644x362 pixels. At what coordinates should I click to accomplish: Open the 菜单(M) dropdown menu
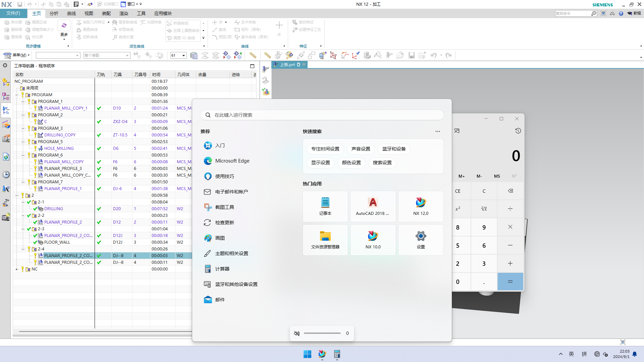pyautogui.click(x=17, y=55)
